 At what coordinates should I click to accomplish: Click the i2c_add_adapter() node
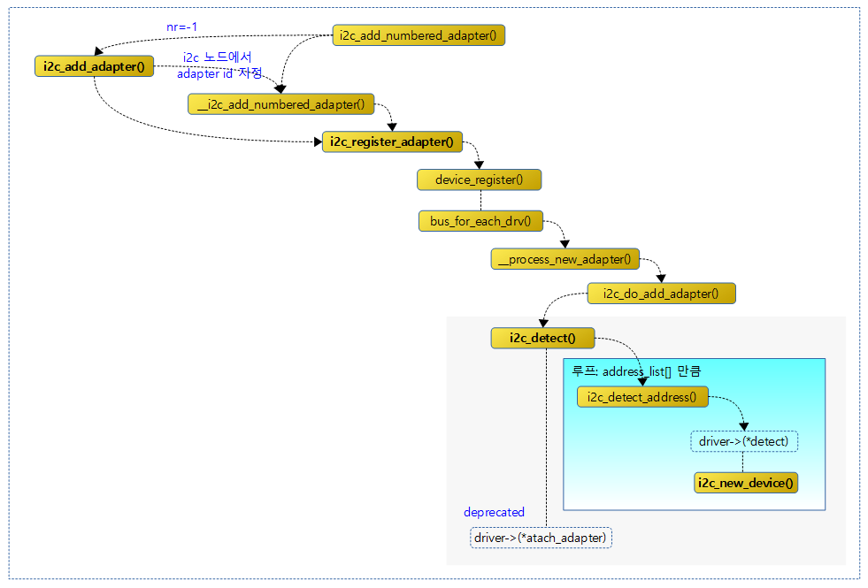tap(94, 66)
